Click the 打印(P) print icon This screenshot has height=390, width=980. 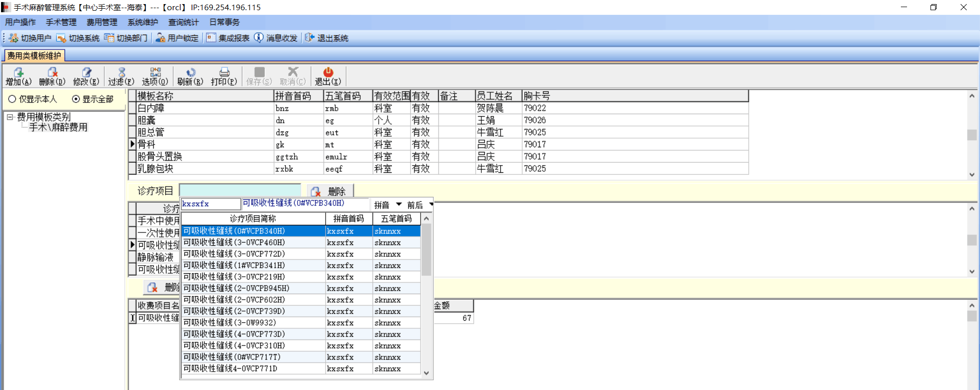225,72
